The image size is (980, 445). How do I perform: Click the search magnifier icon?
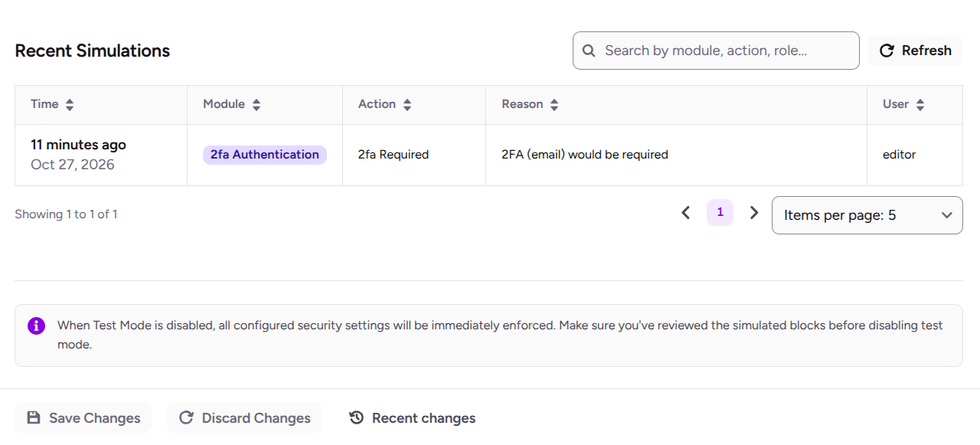tap(589, 51)
